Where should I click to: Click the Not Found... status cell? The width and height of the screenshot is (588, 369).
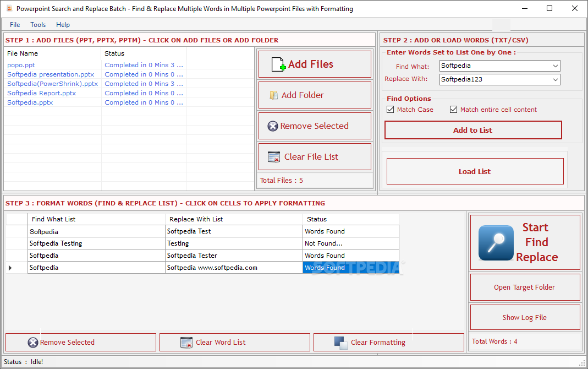tap(351, 243)
